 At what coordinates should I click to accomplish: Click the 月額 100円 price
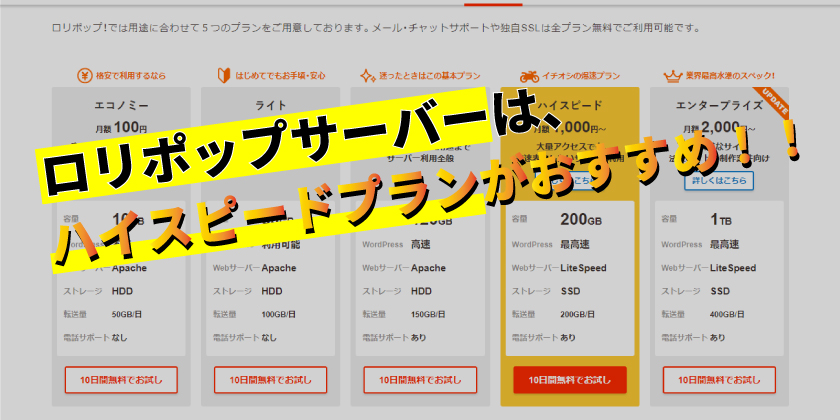[x=121, y=129]
